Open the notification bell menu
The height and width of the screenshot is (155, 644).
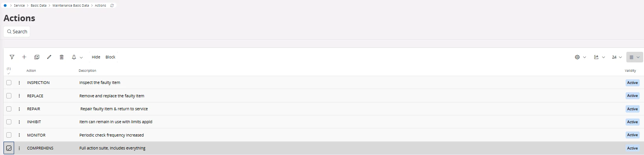pos(77,57)
